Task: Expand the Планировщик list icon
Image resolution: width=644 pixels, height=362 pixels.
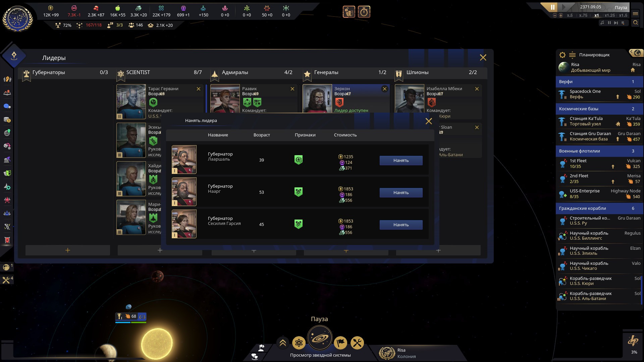Action: [x=572, y=55]
